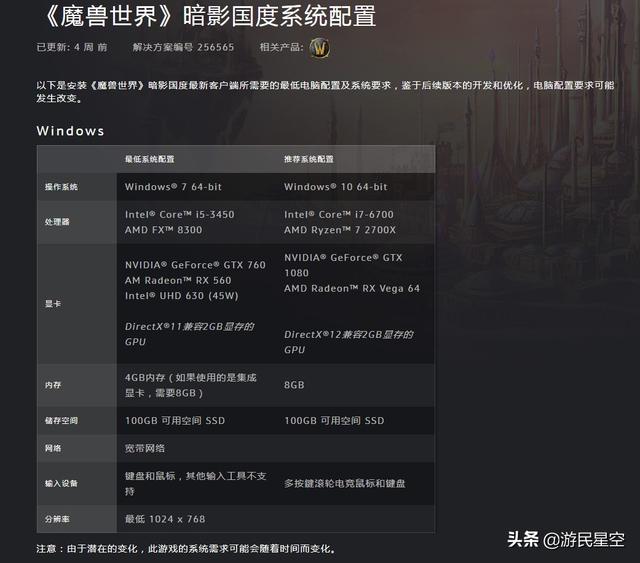Click the 相关产品 label
The image size is (640, 563).
tap(282, 47)
